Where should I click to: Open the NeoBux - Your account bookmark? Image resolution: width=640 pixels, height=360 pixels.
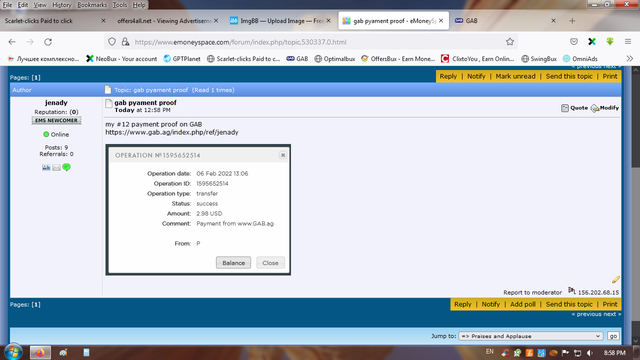(x=122, y=59)
